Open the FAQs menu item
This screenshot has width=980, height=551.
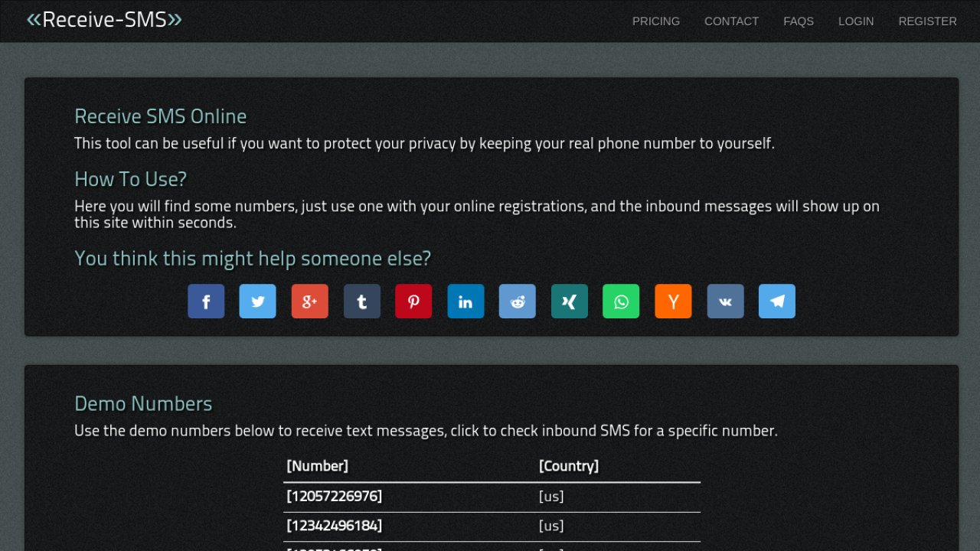pos(799,21)
